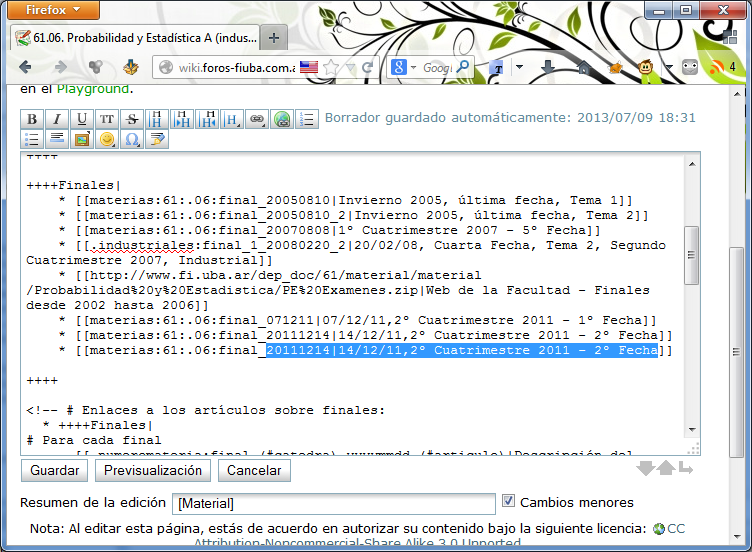The width and height of the screenshot is (752, 552).
Task: Insert same level headline
Action: click(x=157, y=119)
